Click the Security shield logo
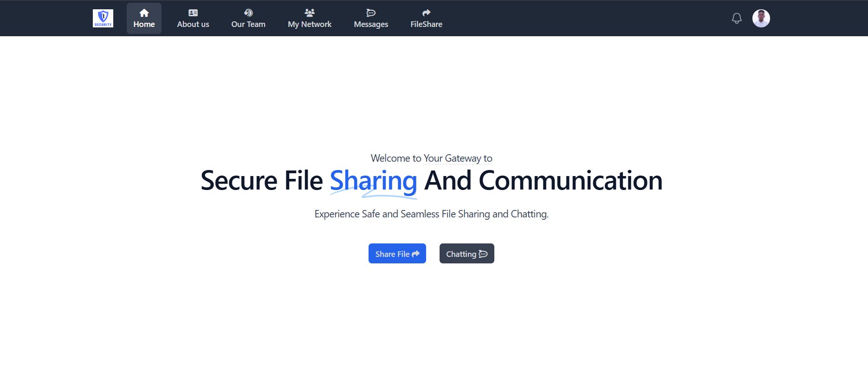The width and height of the screenshot is (868, 380). pyautogui.click(x=103, y=18)
